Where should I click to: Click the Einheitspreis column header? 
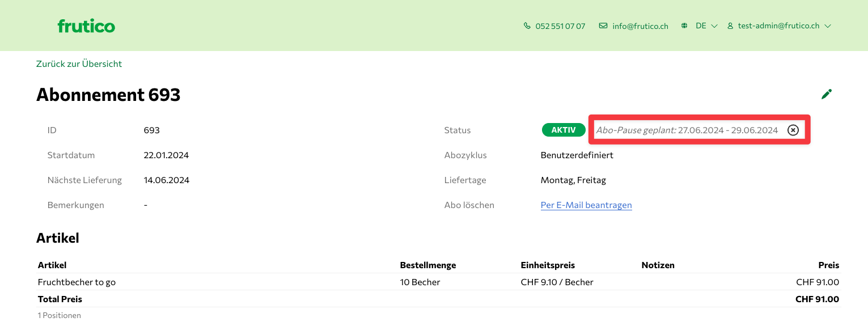click(548, 265)
